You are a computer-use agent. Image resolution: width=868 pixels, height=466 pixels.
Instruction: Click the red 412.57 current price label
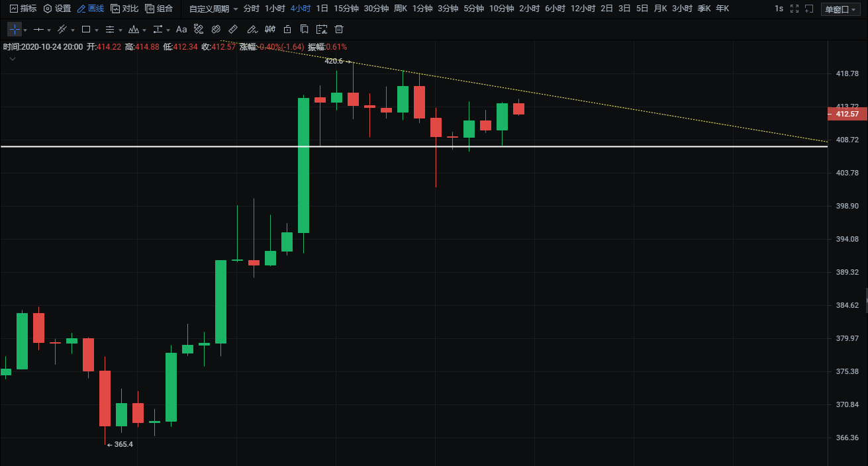847,115
